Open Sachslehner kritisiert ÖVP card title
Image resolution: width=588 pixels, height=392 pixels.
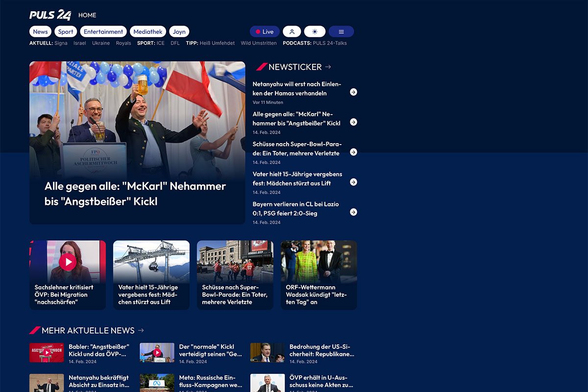coord(64,294)
